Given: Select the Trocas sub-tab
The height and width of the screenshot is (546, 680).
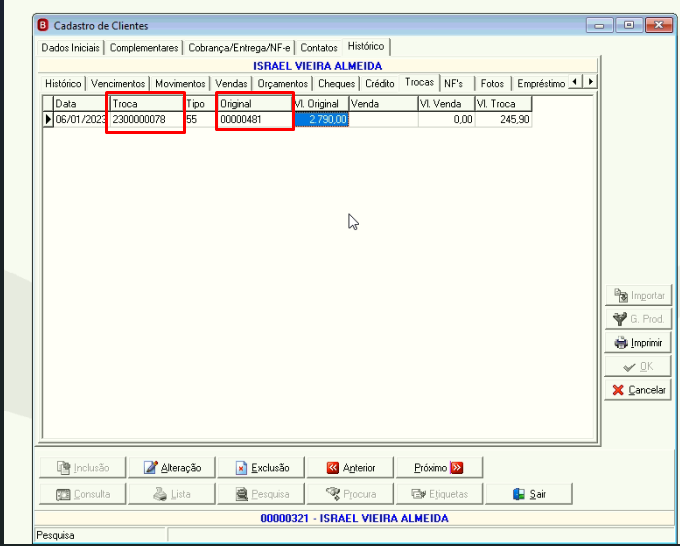Looking at the screenshot, I should click(419, 82).
